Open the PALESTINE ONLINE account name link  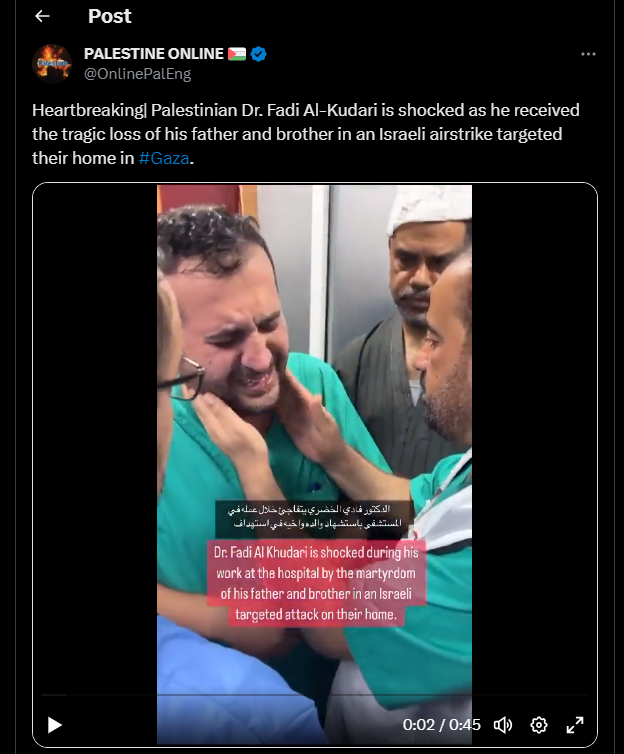coord(154,53)
